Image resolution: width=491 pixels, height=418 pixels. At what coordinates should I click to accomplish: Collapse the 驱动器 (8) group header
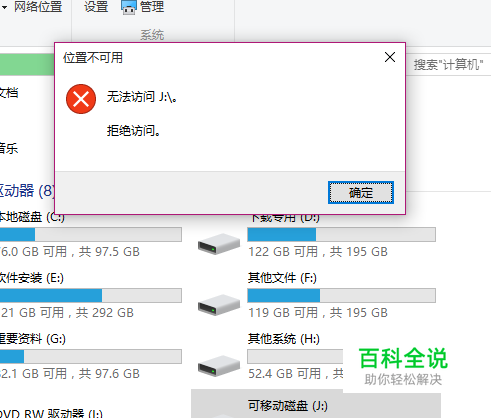27,191
